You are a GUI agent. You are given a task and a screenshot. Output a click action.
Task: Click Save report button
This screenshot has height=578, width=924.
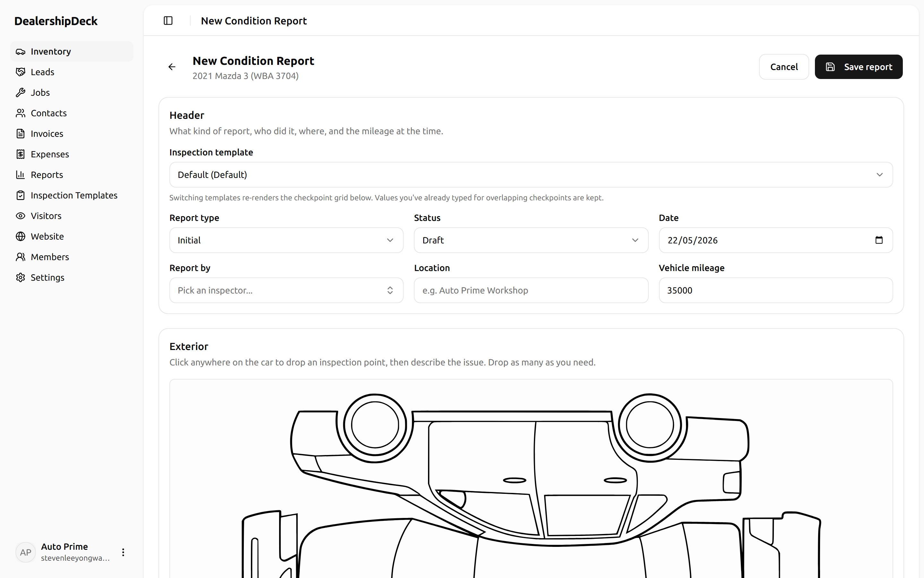(x=859, y=67)
